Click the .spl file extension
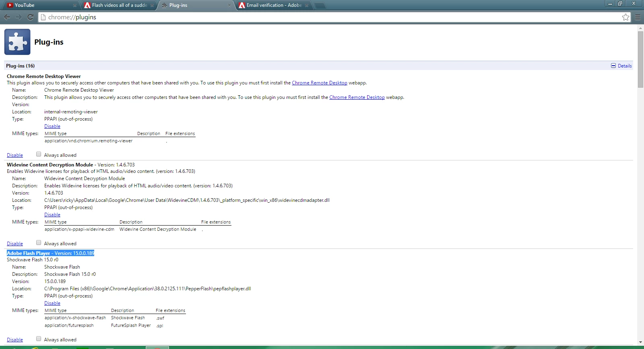 (x=160, y=326)
